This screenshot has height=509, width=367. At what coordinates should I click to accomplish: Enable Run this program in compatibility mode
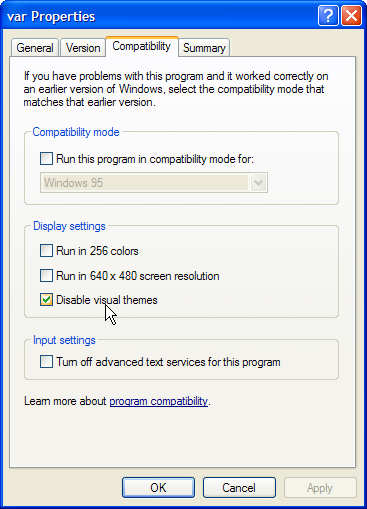(x=46, y=159)
